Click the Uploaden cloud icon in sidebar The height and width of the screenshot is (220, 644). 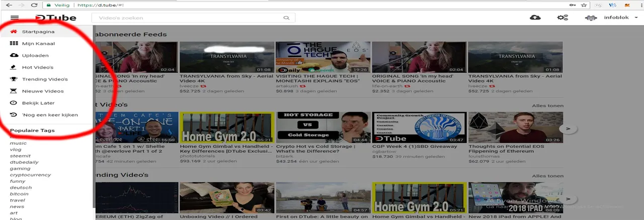coord(14,55)
